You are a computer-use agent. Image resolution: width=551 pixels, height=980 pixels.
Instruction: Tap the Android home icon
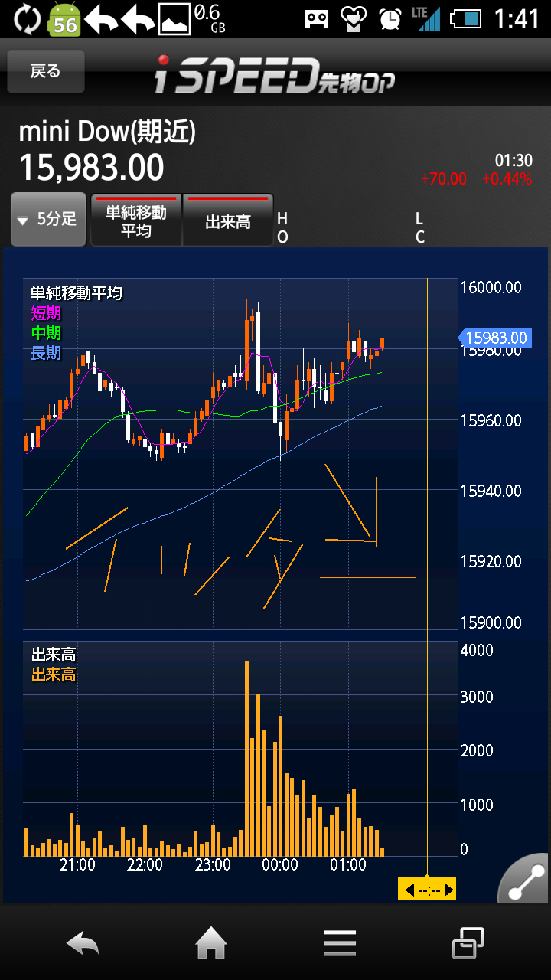[x=211, y=944]
